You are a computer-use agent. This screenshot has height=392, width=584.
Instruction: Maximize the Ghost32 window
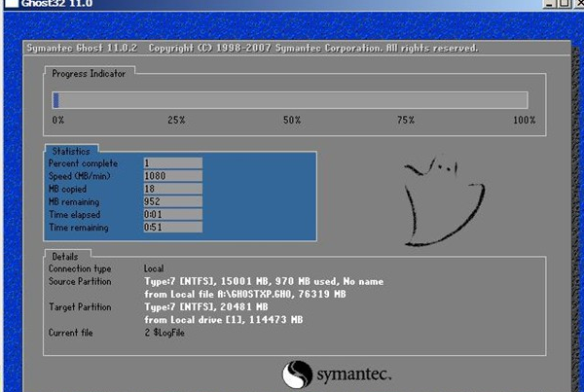564,3
